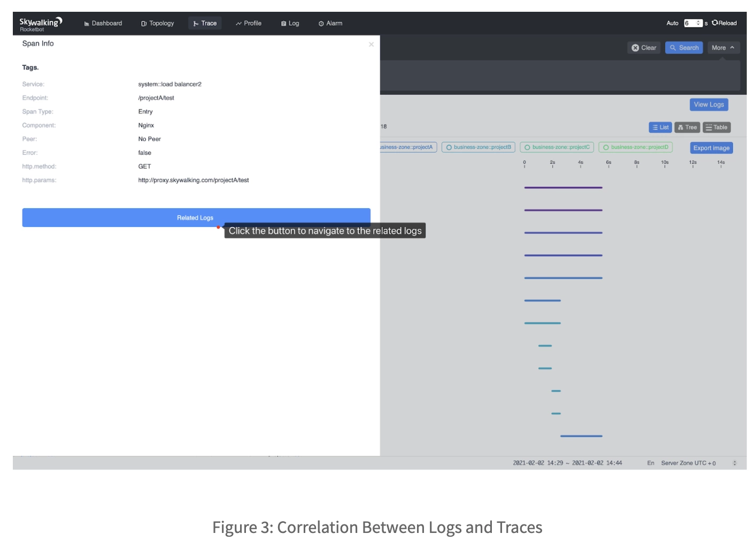
Task: Toggle the business-zone::projectC legend
Action: click(557, 147)
